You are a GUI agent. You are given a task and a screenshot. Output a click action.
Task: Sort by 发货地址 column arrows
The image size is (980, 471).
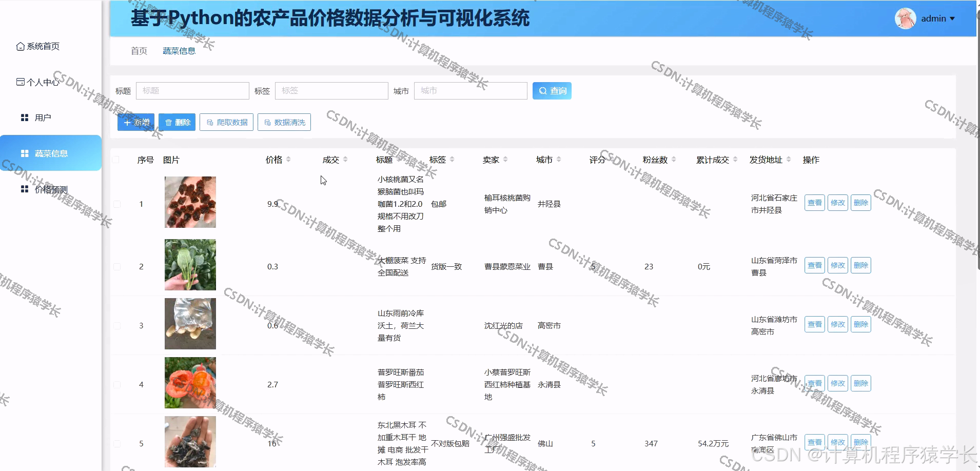[789, 160]
